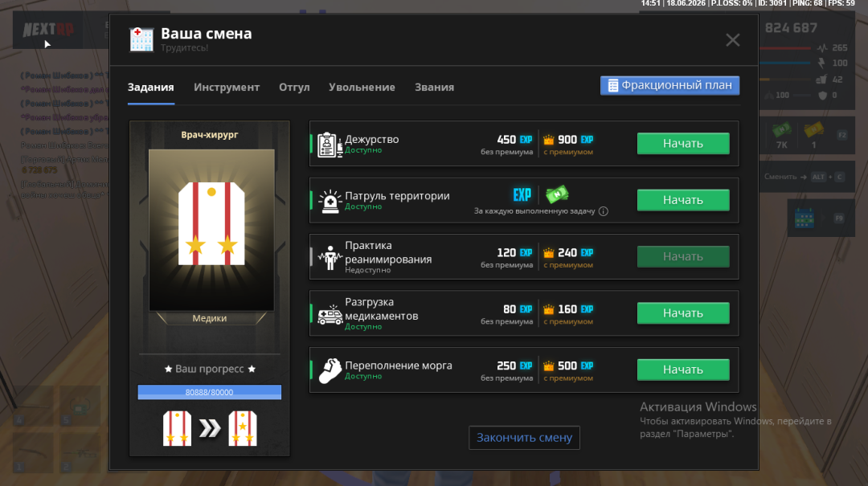Click the Переполнение морга toe-tag icon
This screenshot has height=486, width=868.
(x=330, y=371)
